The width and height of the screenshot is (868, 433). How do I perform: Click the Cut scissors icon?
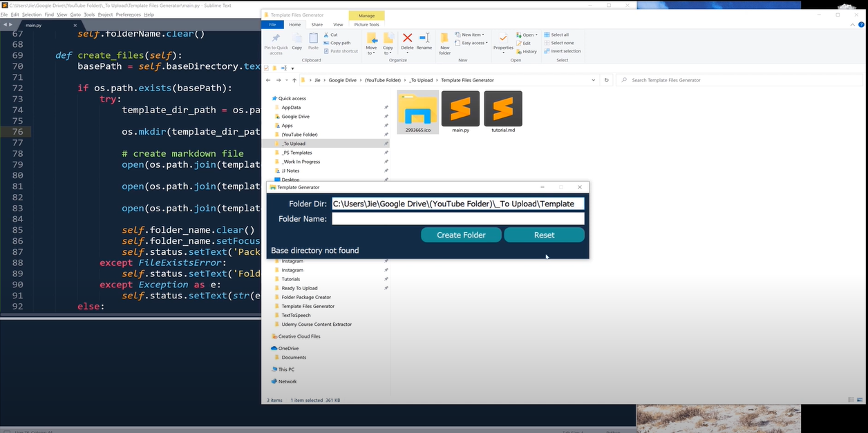(326, 35)
